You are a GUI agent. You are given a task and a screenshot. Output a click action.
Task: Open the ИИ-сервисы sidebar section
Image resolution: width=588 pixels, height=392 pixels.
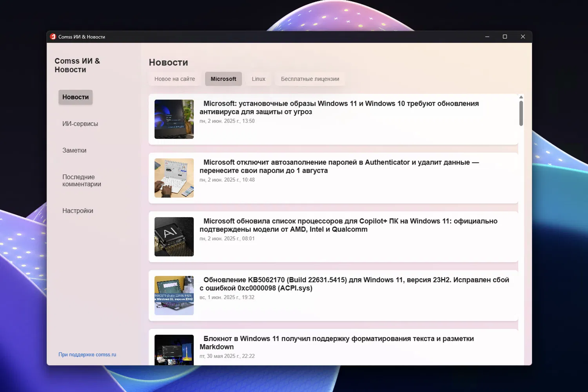80,124
